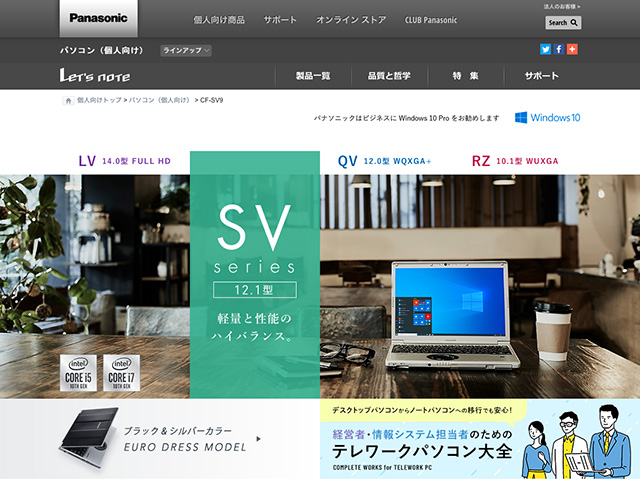Open the Facebook share icon

click(x=559, y=49)
